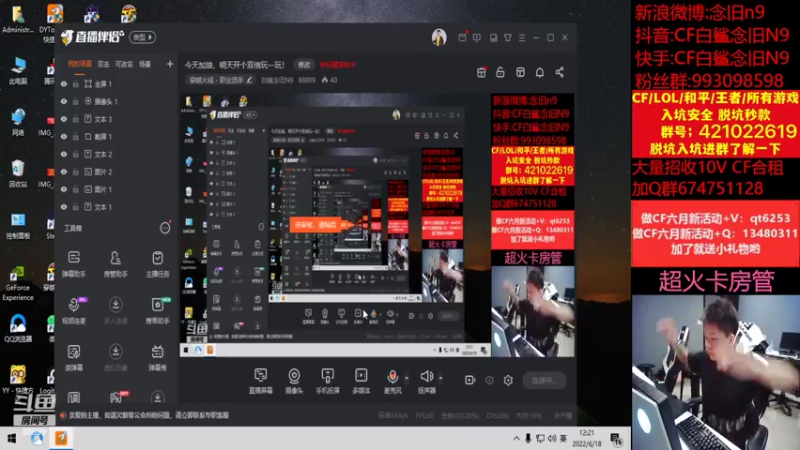The height and width of the screenshot is (450, 800).
Task: Select the 文本 3 source row
Action: point(116,119)
